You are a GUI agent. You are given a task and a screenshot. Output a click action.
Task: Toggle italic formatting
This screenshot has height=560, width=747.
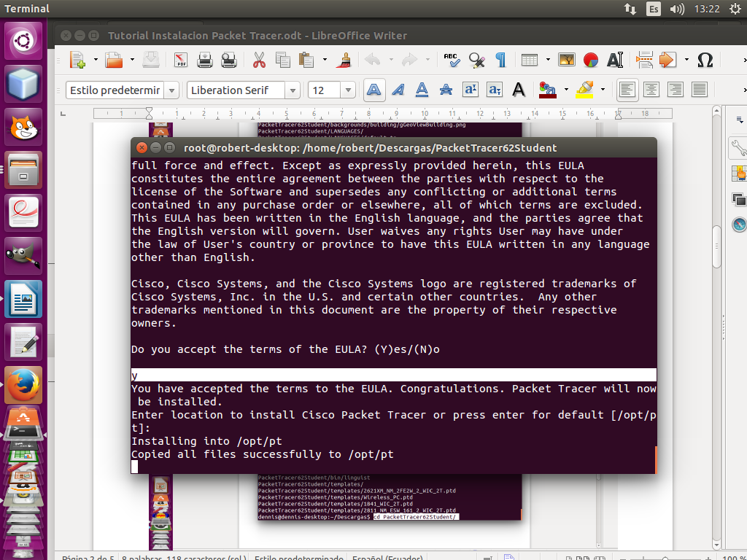tap(398, 90)
